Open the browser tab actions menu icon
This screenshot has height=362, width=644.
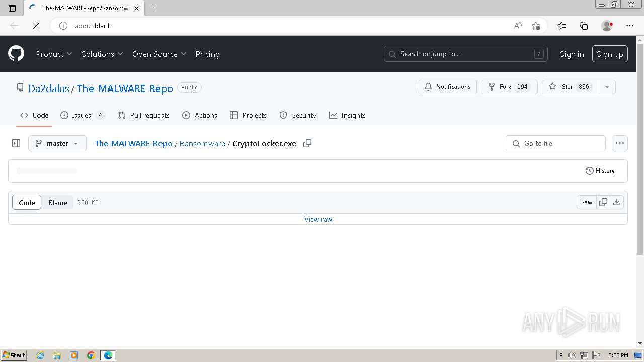pyautogui.click(x=12, y=8)
